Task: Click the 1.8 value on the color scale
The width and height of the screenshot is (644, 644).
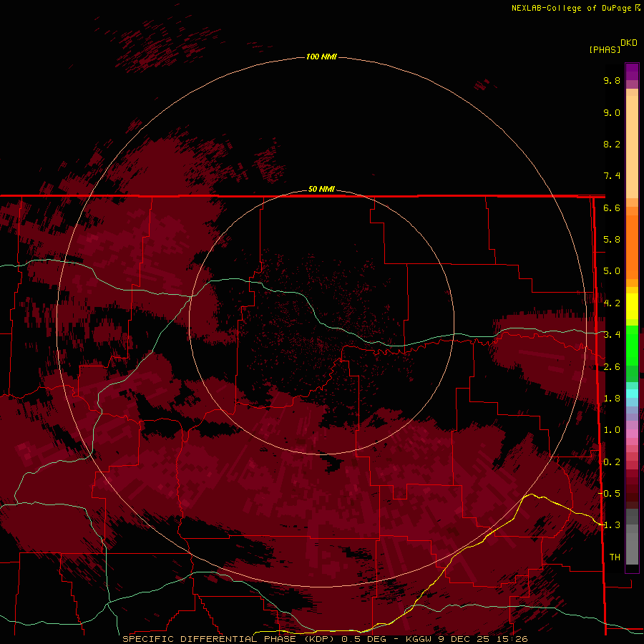Action: (612, 399)
